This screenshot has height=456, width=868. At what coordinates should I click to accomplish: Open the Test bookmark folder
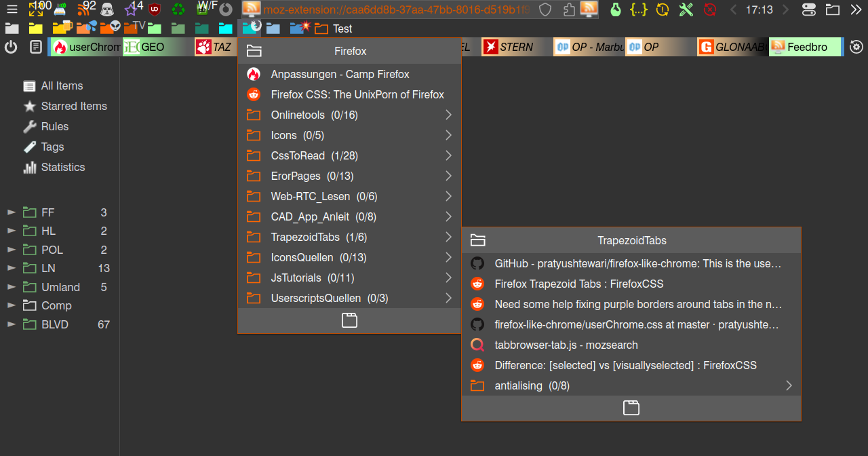pyautogui.click(x=334, y=28)
